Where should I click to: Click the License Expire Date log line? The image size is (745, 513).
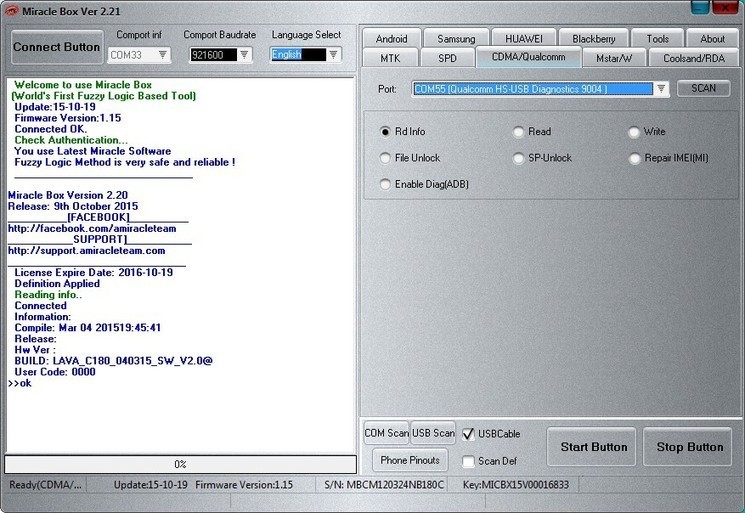click(x=94, y=273)
